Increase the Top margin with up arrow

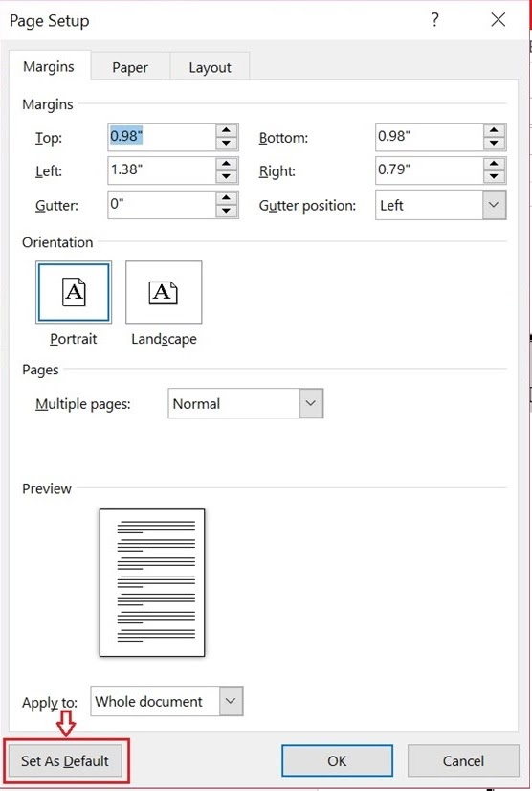pyautogui.click(x=227, y=130)
